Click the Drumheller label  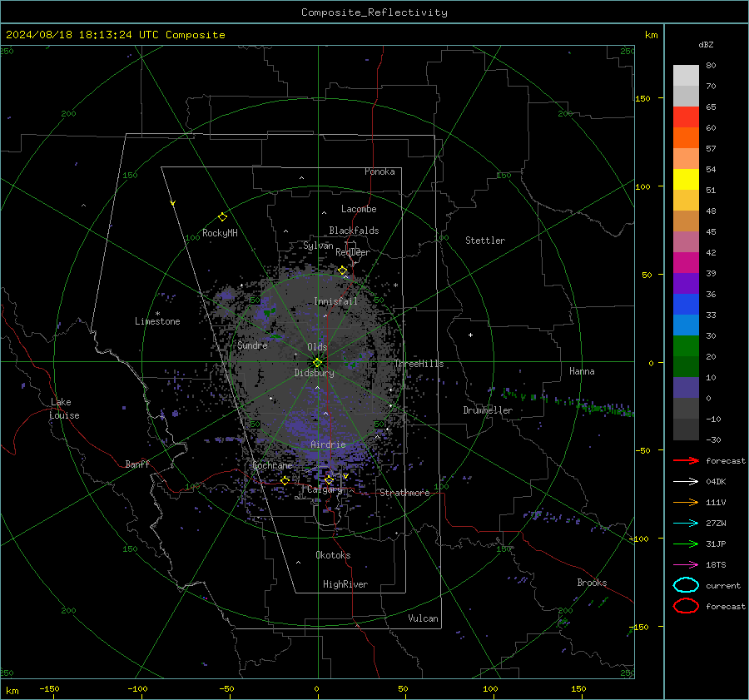point(488,410)
